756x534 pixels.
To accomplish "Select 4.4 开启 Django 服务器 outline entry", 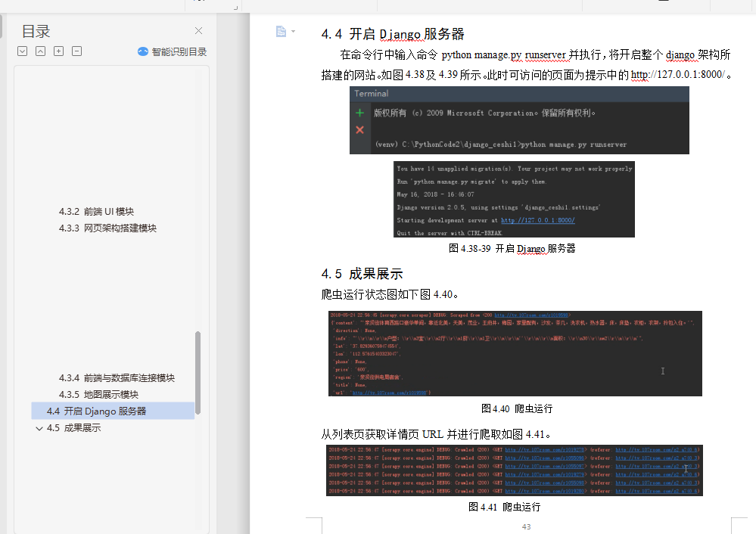I will tap(113, 411).
